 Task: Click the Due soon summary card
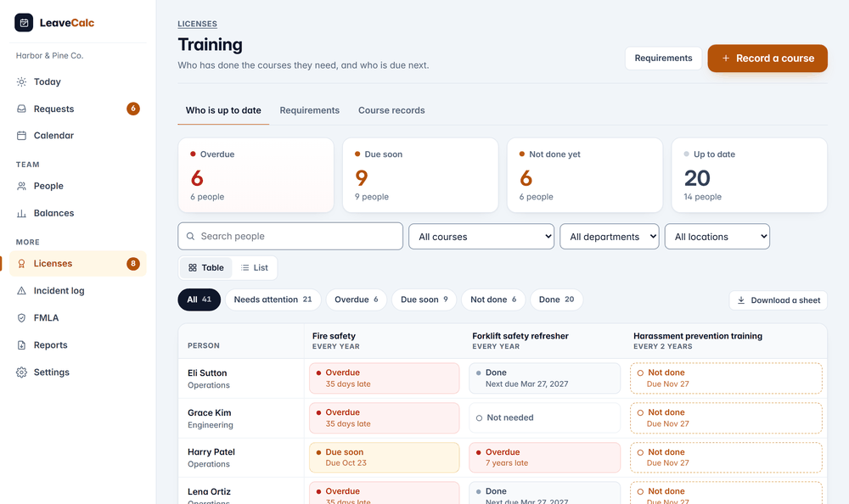point(420,175)
